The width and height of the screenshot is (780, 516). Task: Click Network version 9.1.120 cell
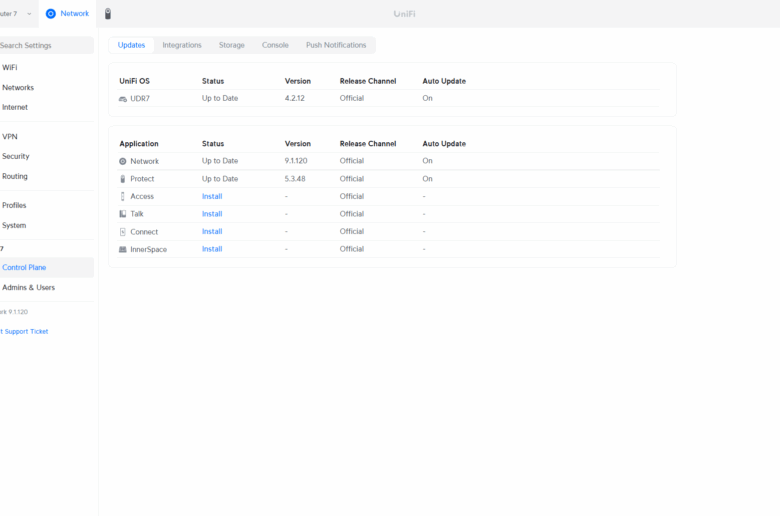(x=296, y=161)
